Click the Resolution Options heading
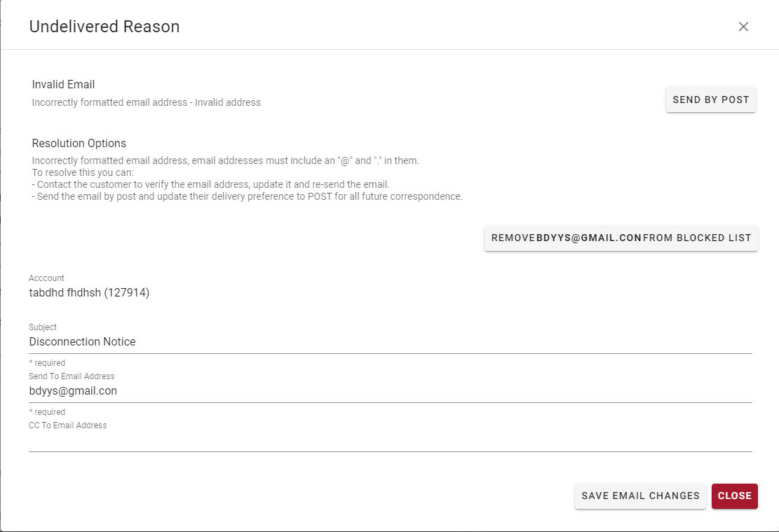779x532 pixels. pos(79,143)
